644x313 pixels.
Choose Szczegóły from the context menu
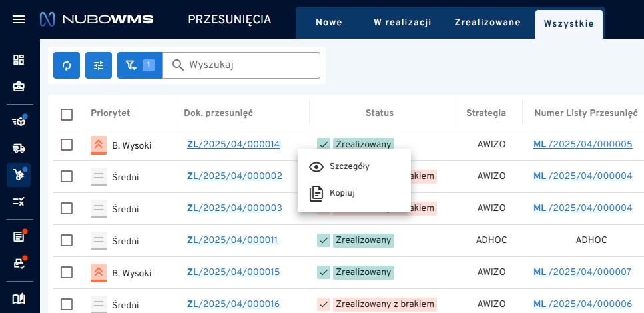349,166
